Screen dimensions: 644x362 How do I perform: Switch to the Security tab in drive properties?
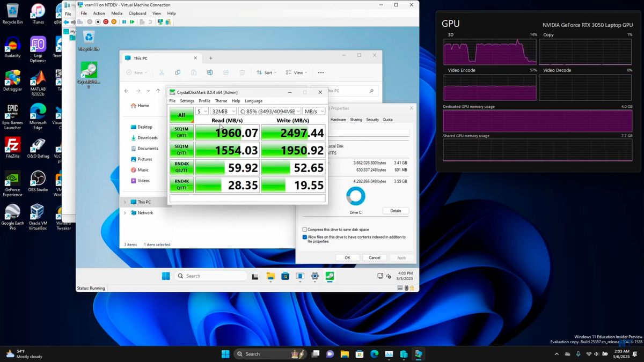(x=372, y=120)
